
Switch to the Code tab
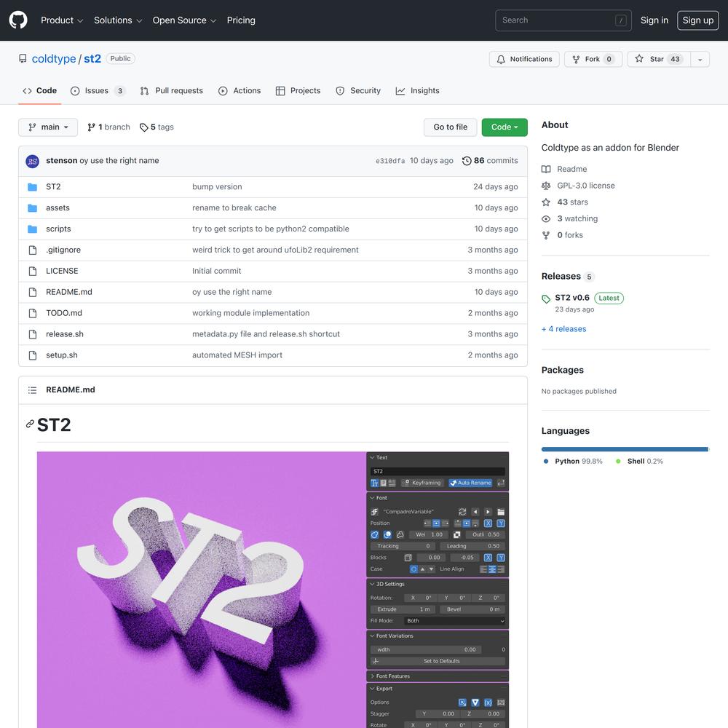(x=40, y=90)
